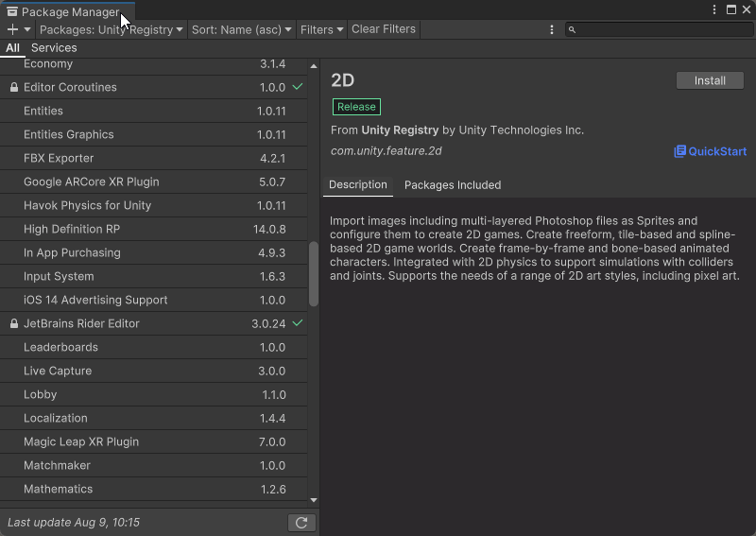Select the Lobby package

pos(154,394)
